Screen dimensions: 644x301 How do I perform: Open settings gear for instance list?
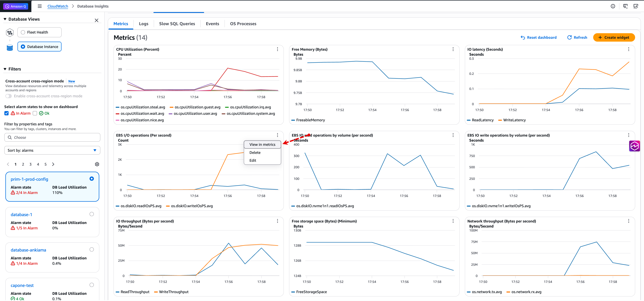click(97, 164)
